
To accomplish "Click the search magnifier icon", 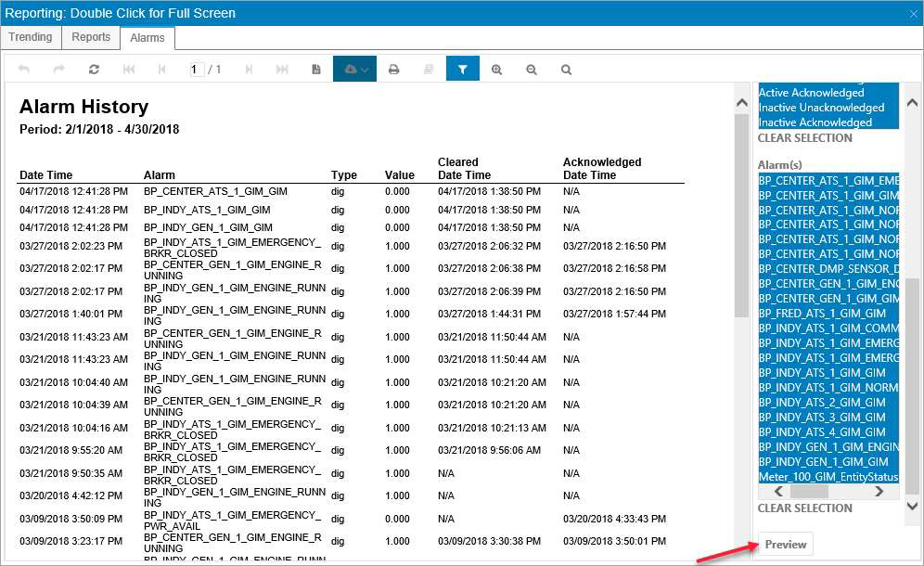I will pos(566,70).
